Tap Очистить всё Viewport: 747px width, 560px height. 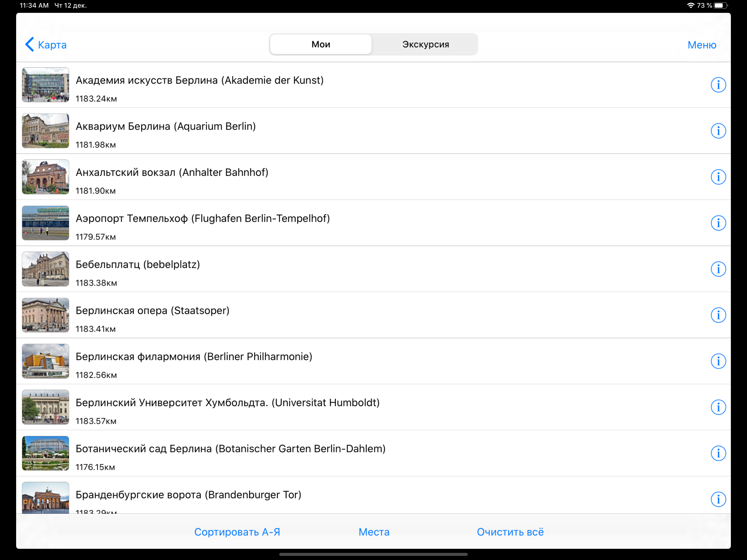click(510, 532)
